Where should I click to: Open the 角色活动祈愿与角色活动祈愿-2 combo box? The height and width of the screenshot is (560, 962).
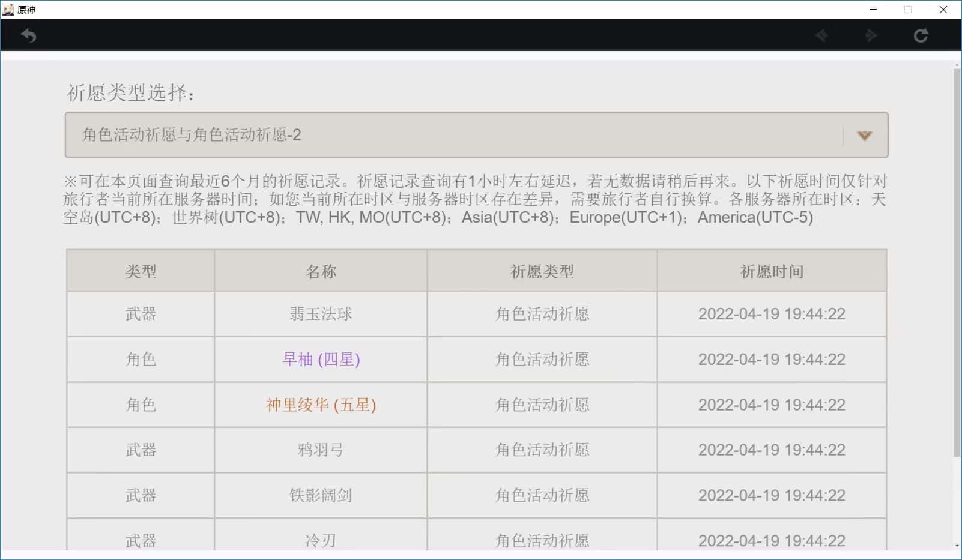476,135
